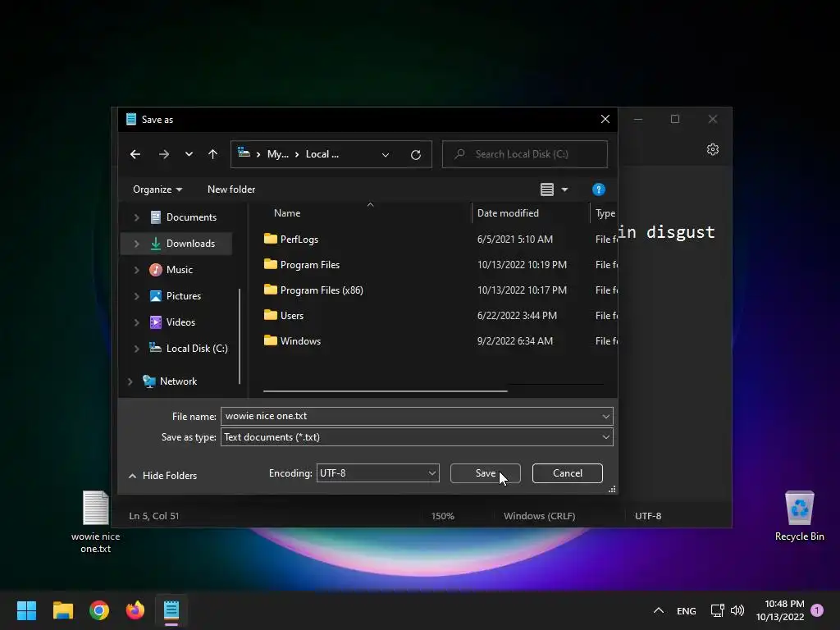Launch Firefox from the taskbar
The image size is (840, 630).
click(135, 610)
